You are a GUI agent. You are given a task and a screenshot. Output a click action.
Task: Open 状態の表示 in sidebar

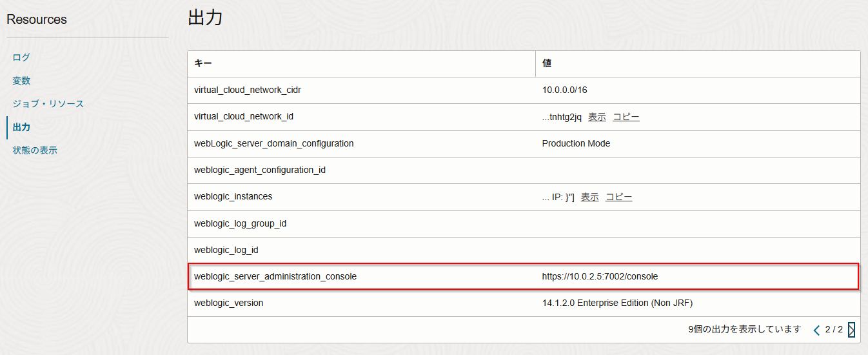(x=35, y=150)
